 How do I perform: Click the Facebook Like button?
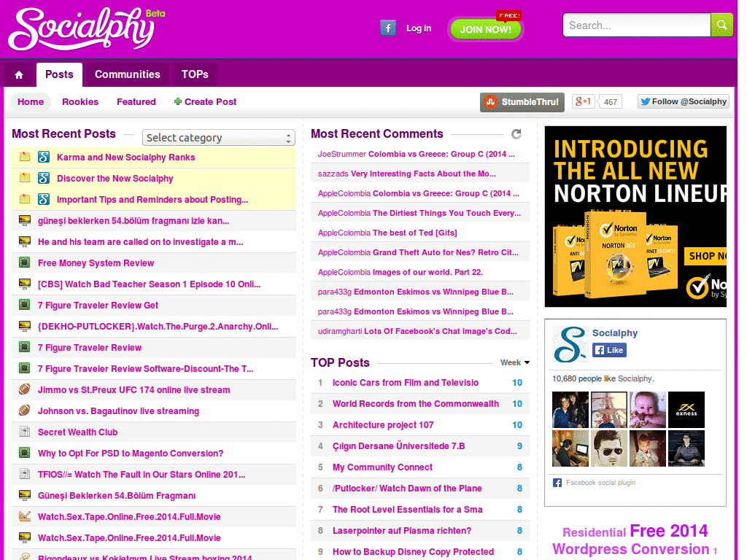click(609, 350)
